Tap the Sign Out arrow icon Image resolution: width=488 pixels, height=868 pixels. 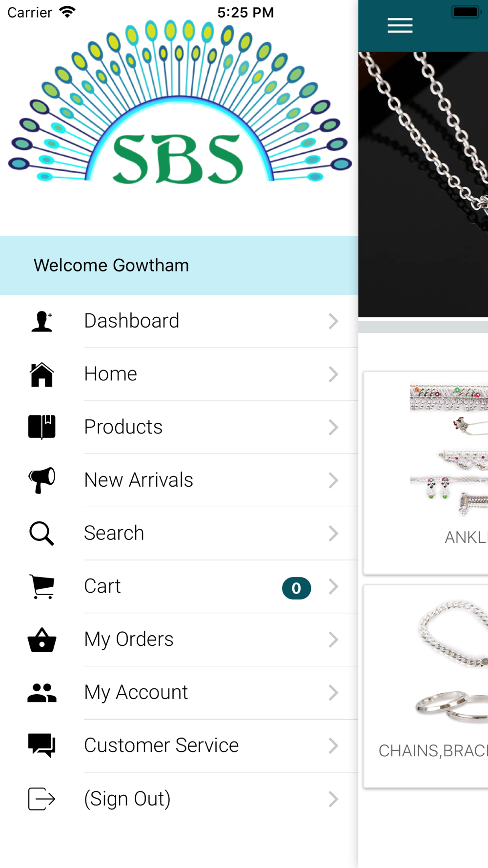(42, 799)
